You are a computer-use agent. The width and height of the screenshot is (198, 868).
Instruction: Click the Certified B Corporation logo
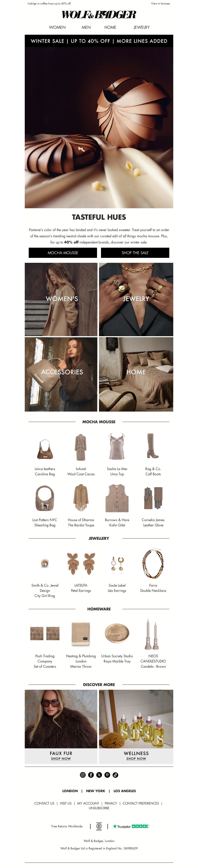click(99, 826)
